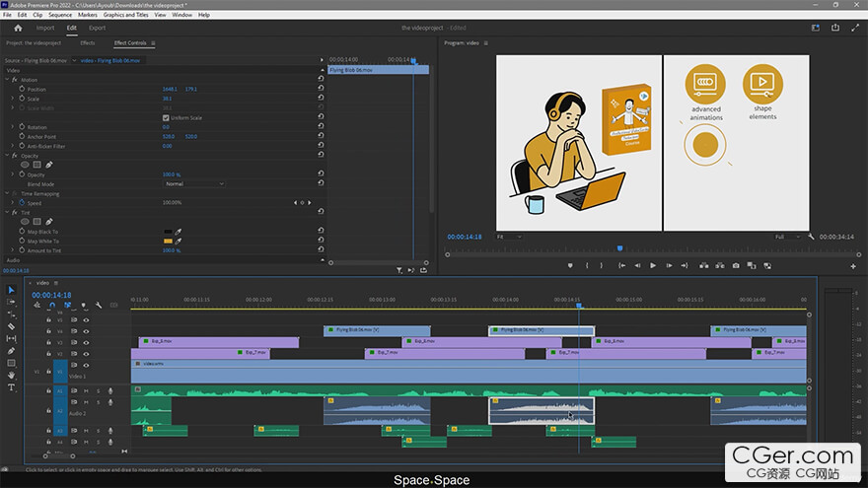Switch to Project: the videoproject tab
Viewport: 868px width, 488px height.
(34, 42)
